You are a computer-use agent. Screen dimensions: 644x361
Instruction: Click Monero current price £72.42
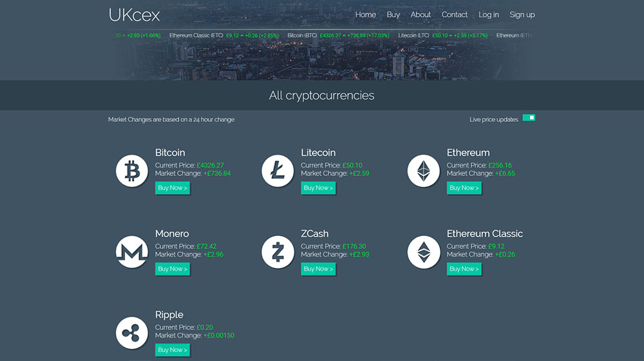pyautogui.click(x=207, y=246)
